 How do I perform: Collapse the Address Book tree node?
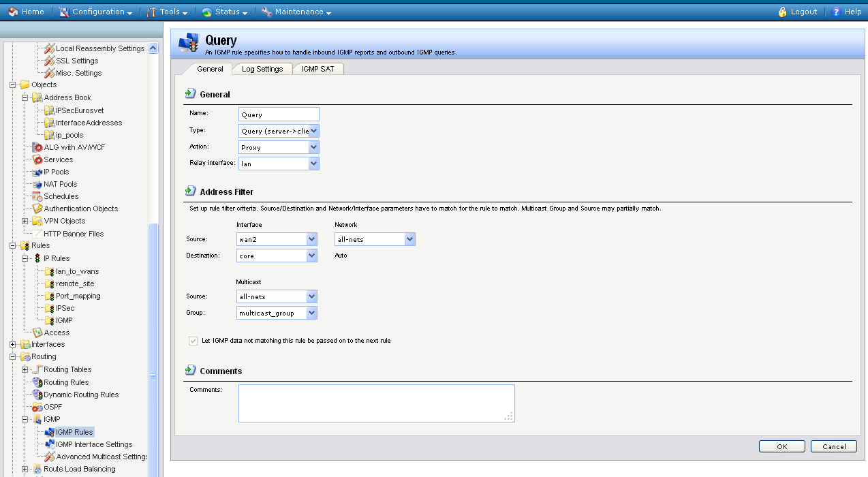[x=25, y=97]
